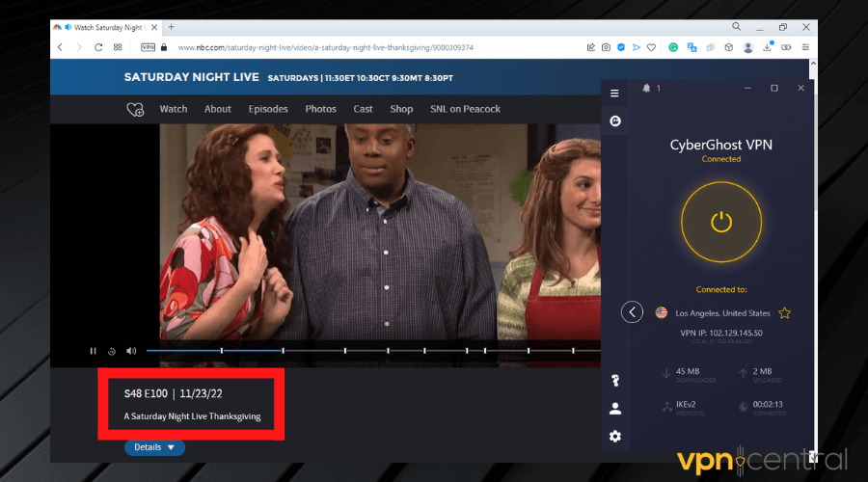
Task: Click the IKEv2 protocol label
Action: (686, 405)
